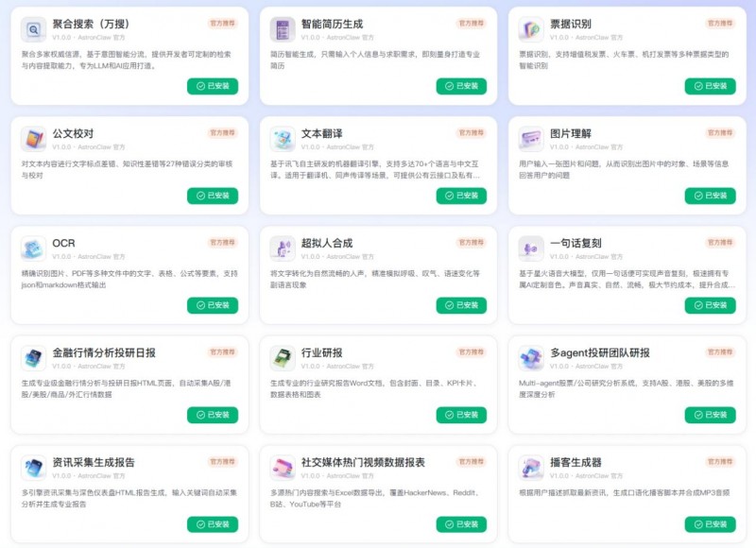Click 已安装 button on 资讯采集生成报告 card
Image resolution: width=756 pixels, height=548 pixels.
pyautogui.click(x=213, y=524)
